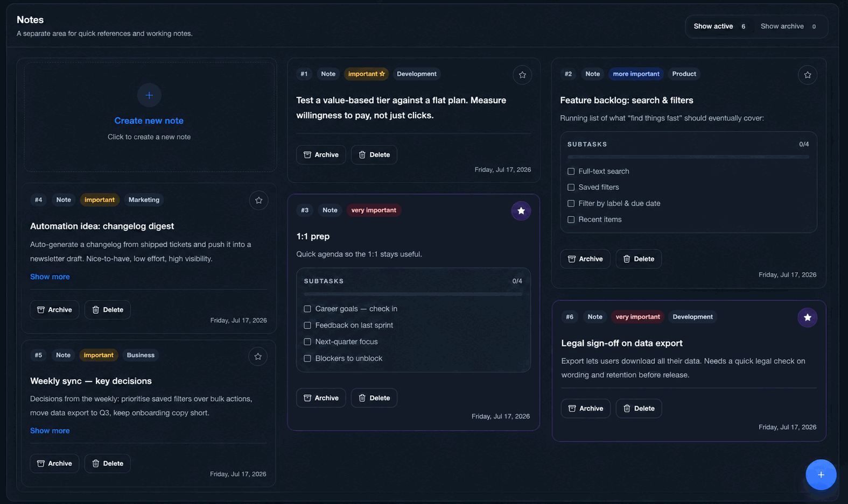Click the Business tag on note #5
848x504 pixels.
click(x=141, y=355)
